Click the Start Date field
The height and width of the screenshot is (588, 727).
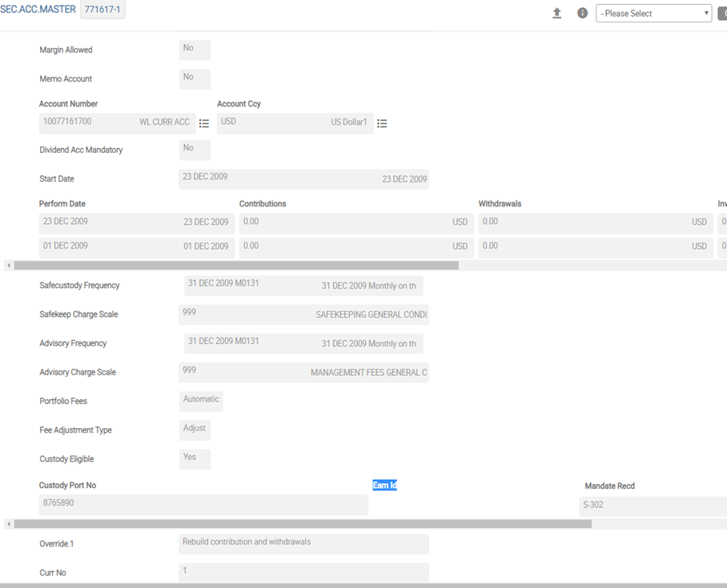click(x=303, y=179)
